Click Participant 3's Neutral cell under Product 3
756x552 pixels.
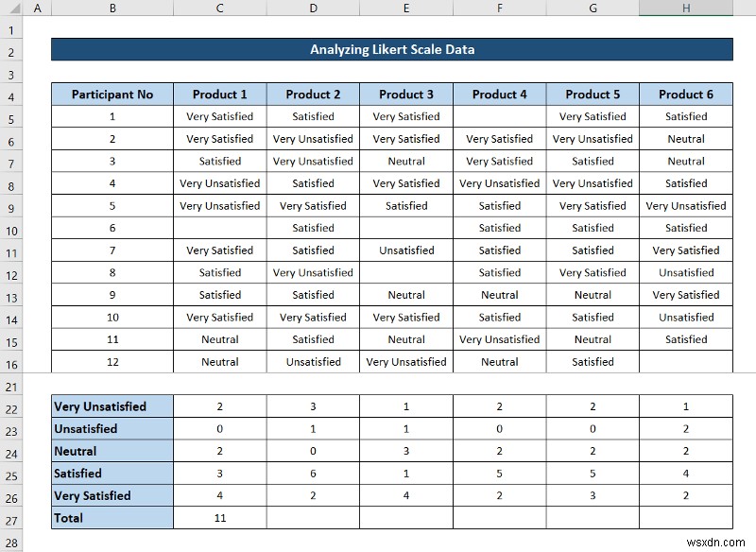point(406,161)
